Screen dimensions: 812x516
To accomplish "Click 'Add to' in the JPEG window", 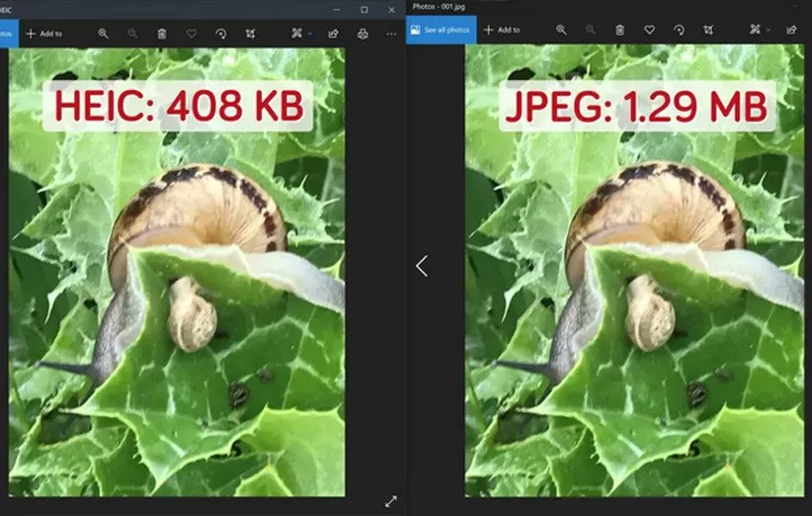I will tap(503, 30).
